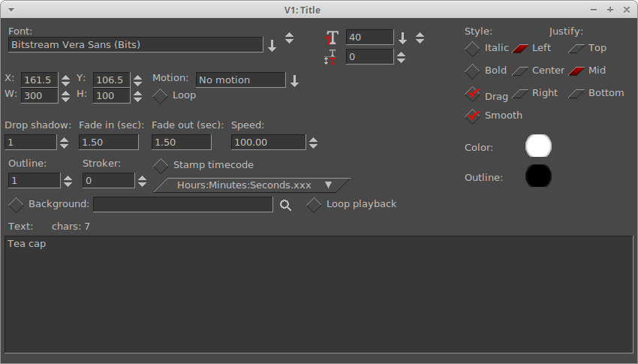This screenshot has height=364, width=638.
Task: Click the Motion list down arrow
Action: [294, 81]
